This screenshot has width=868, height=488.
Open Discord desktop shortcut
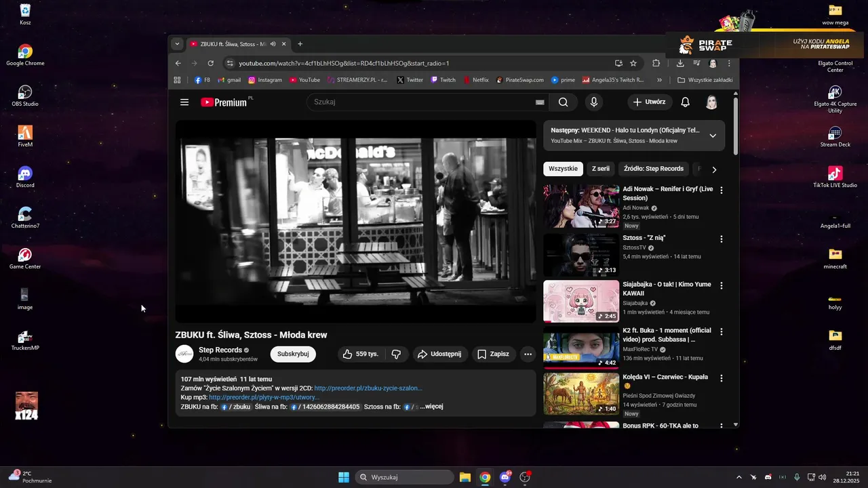pyautogui.click(x=25, y=177)
